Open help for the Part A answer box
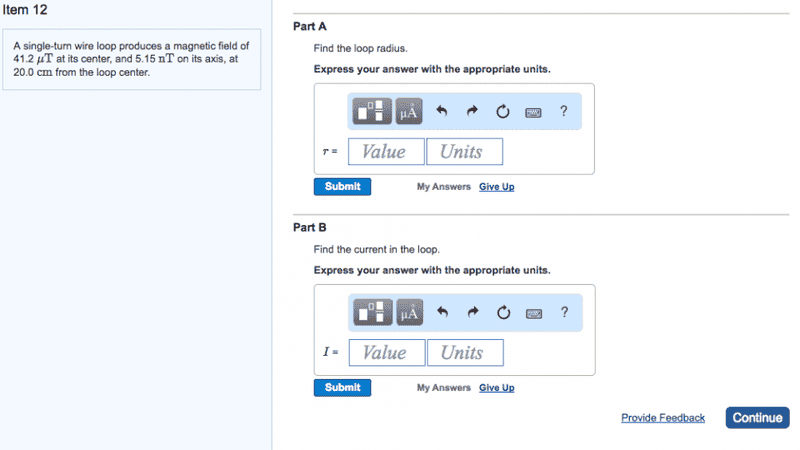The image size is (800, 450). pos(564,112)
